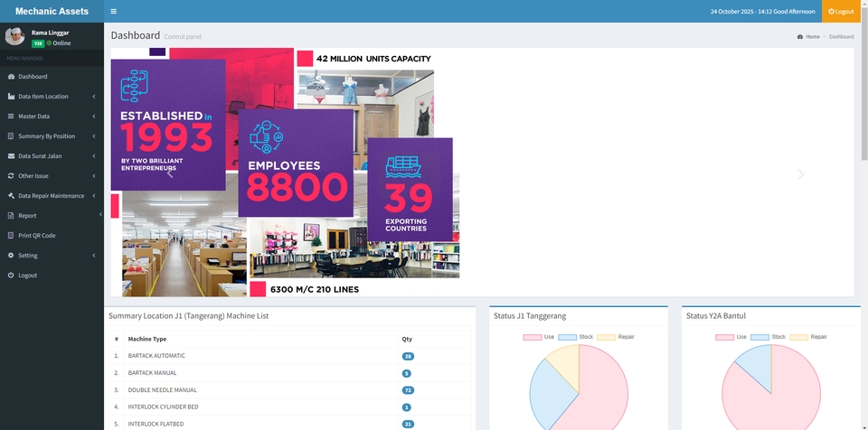Click the Data Surat Jalan truck icon
The height and width of the screenshot is (430, 868).
(11, 156)
